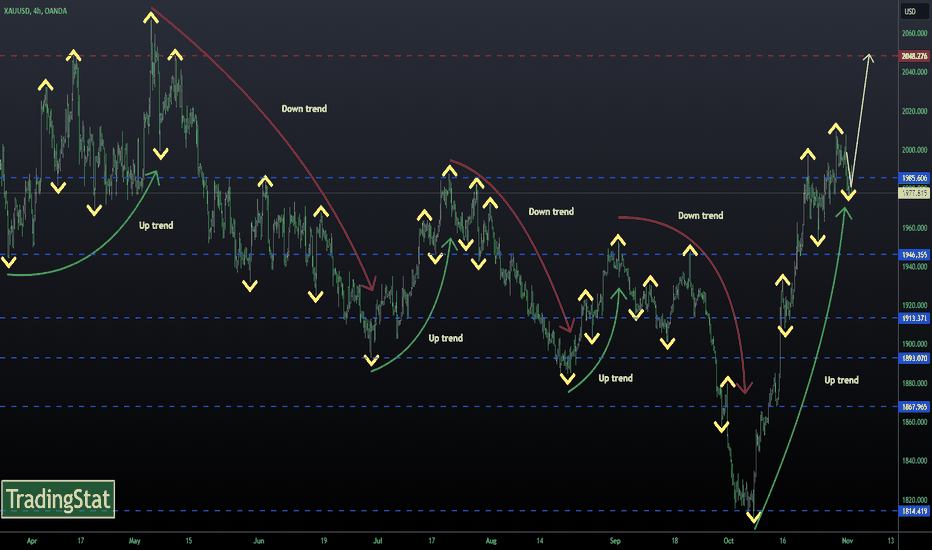Click the Jun label on time axis
The width and height of the screenshot is (932, 550).
click(x=259, y=540)
